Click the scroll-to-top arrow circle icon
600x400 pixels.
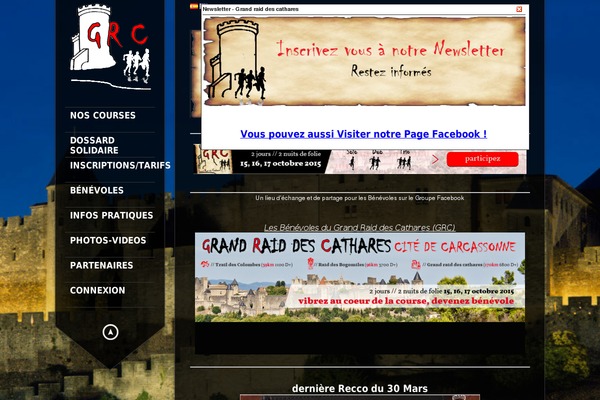(x=111, y=332)
